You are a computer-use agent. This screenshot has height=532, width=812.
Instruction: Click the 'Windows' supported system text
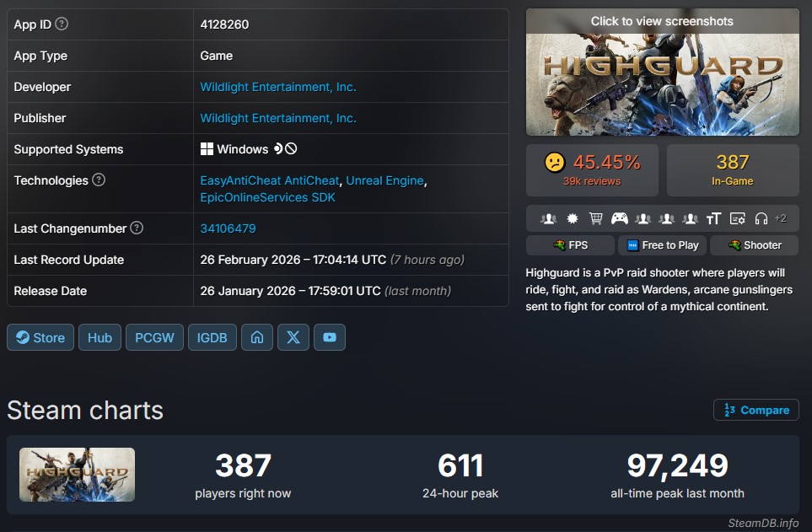(x=242, y=149)
